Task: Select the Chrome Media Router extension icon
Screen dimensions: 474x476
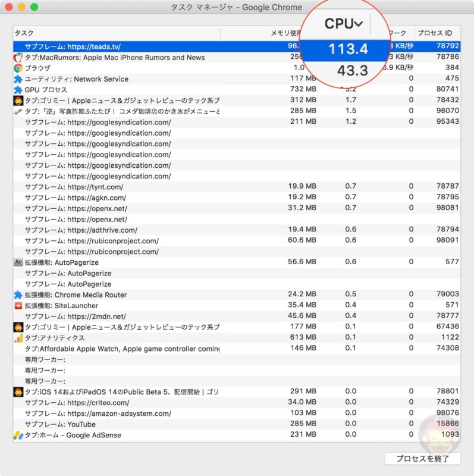Action: pyautogui.click(x=18, y=295)
